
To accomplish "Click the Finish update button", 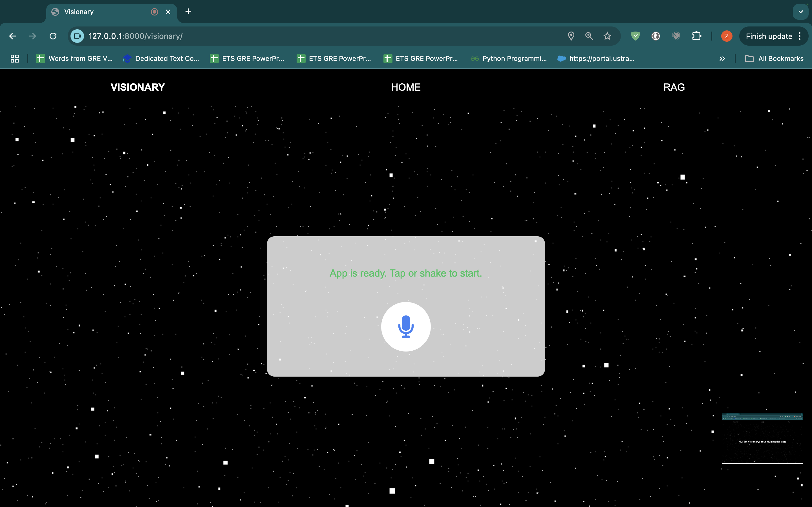I will tap(769, 36).
